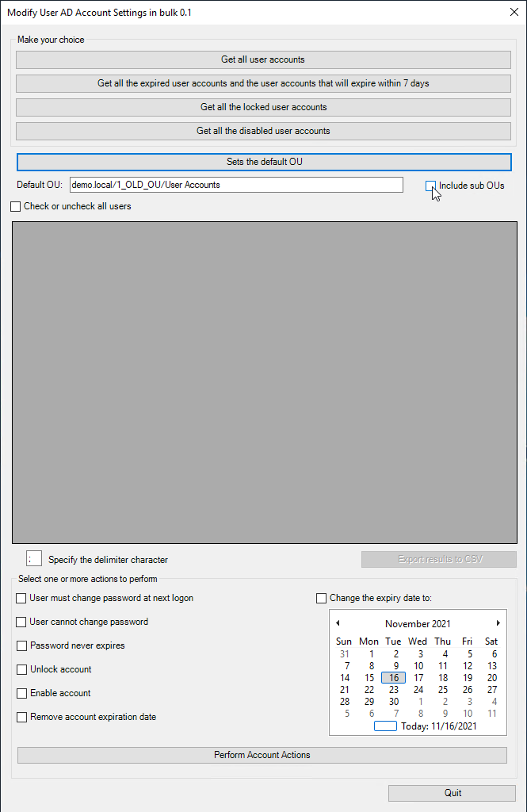Click the delimiter character input box

pos(34,559)
